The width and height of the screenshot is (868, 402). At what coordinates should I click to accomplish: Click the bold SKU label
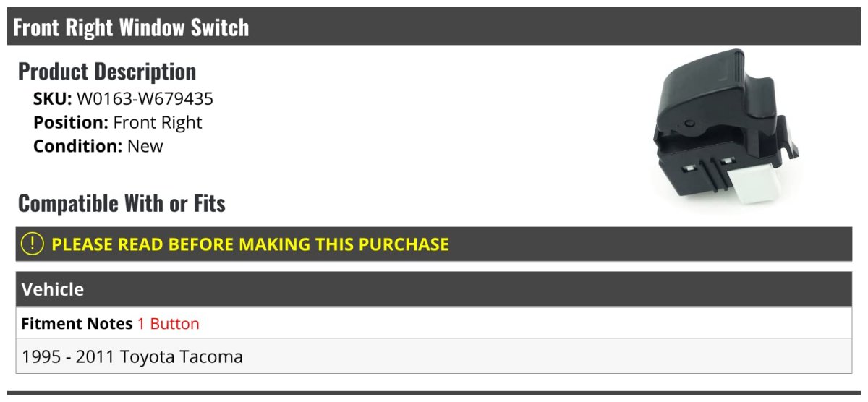tap(52, 98)
